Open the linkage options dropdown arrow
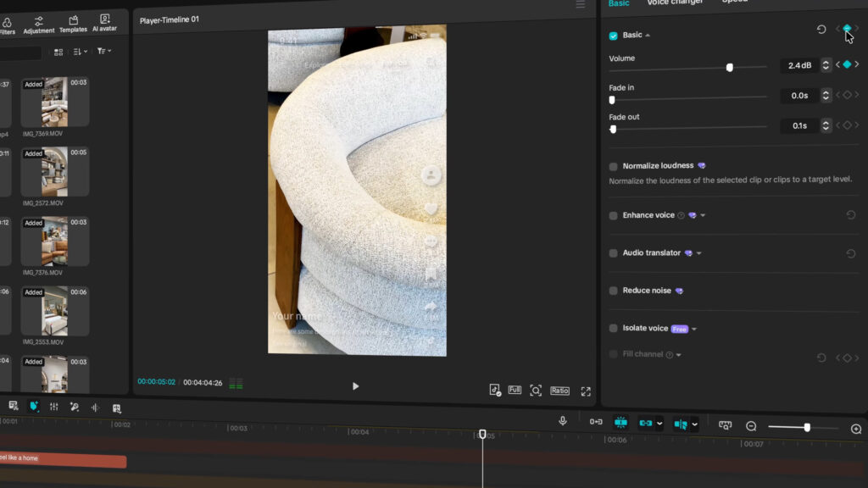This screenshot has height=488, width=868. coord(659,424)
